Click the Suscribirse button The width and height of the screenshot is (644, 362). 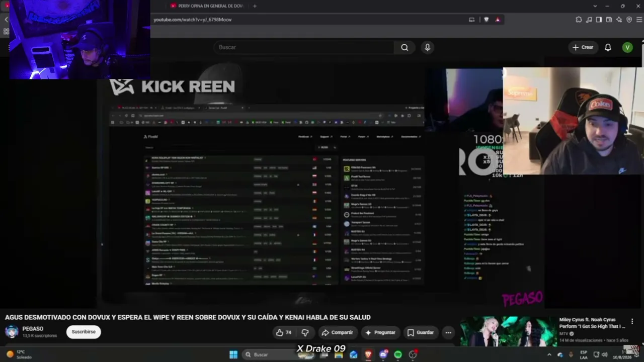click(x=84, y=332)
